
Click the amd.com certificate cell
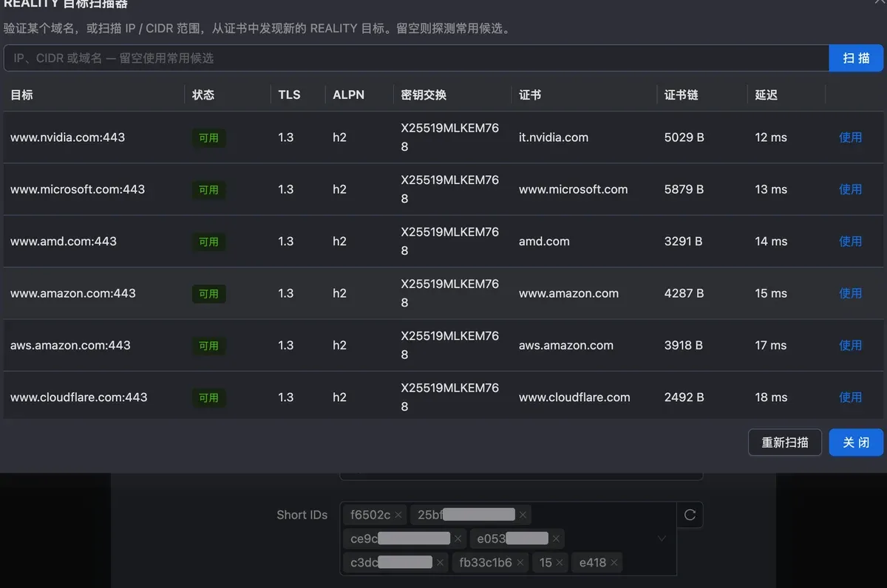coord(544,241)
